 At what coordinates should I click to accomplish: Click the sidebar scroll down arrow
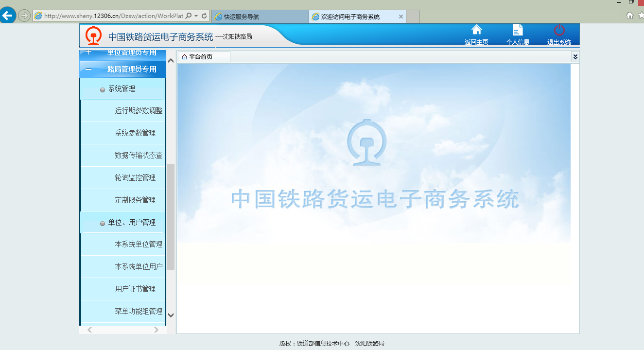pos(171,315)
